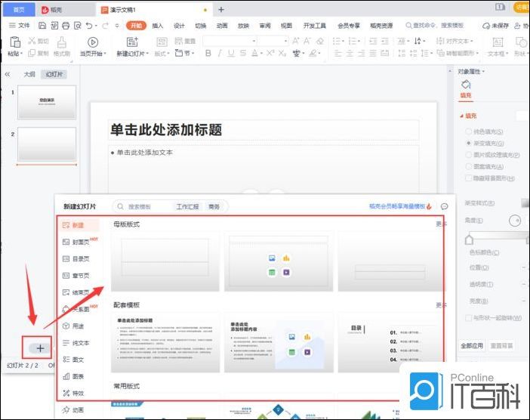This screenshot has height=420, width=530.
Task: Click the 未保存 cloud status button
Action: 495,26
